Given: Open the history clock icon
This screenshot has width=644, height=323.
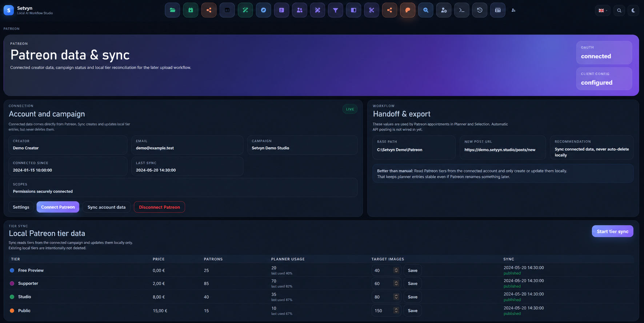Looking at the screenshot, I should [x=480, y=10].
